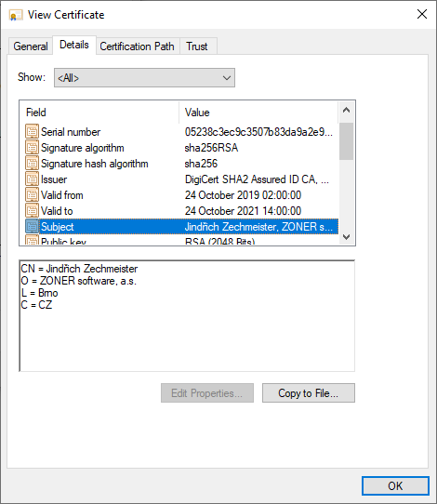The width and height of the screenshot is (437, 504).
Task: Switch to the Trust tab
Action: coord(197,46)
